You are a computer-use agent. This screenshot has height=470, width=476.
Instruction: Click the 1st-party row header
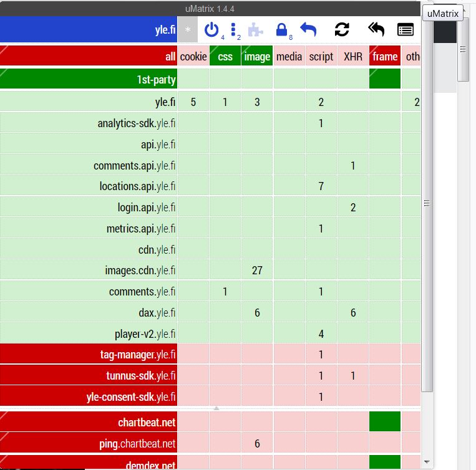pyautogui.click(x=89, y=79)
